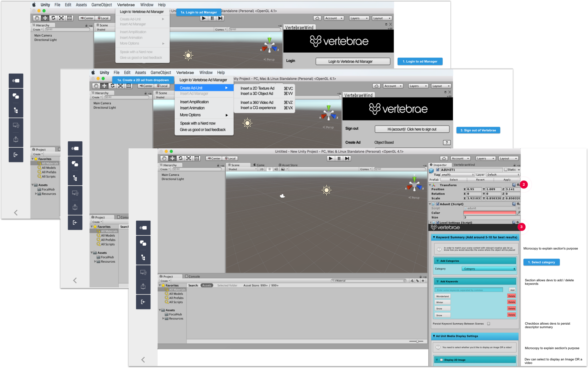Image resolution: width=588 pixels, height=368 pixels.
Task: Click the keywords input field
Action: [468, 290]
